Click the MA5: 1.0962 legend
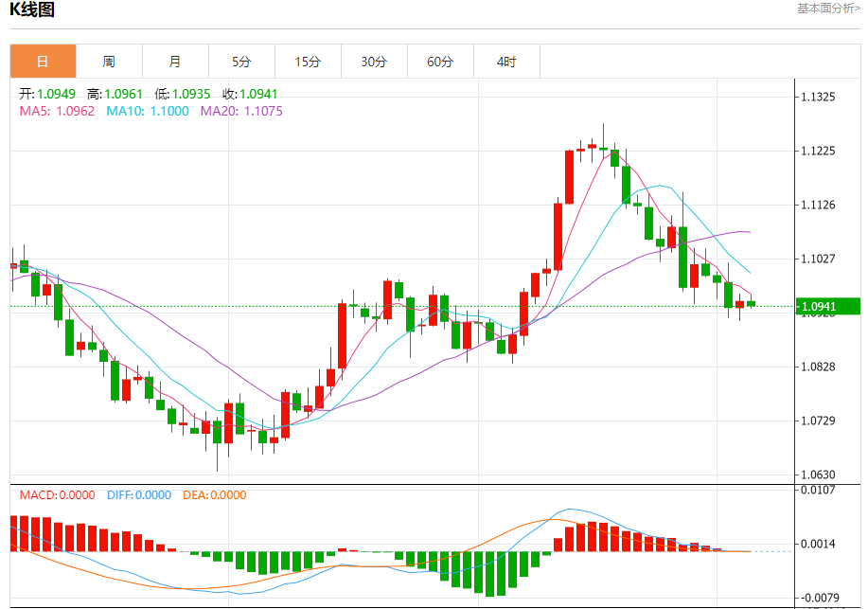This screenshot has width=868, height=609. click(57, 111)
